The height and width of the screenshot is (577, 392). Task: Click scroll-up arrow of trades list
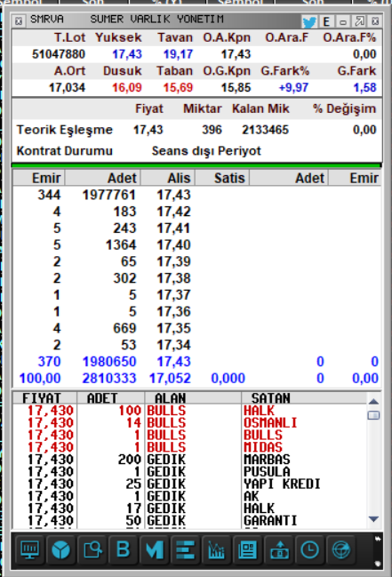pos(373,402)
